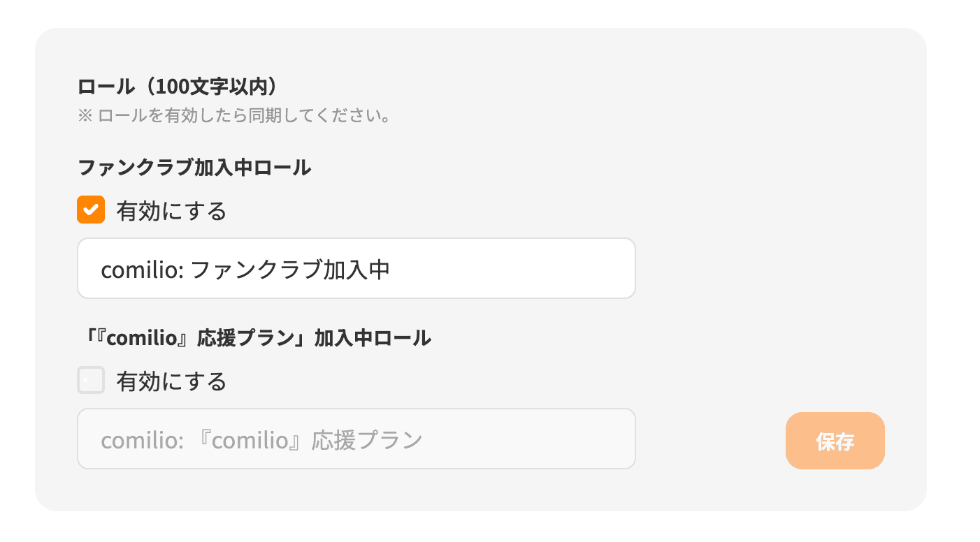
Task: Toggle the unchecked checkbox under 応援プラン
Action: click(x=90, y=381)
